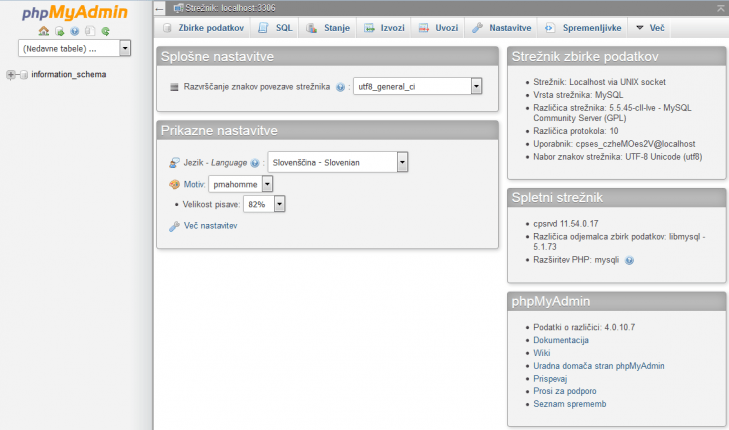Open the Več tab dropdown
Viewport: 729px width, 430px height.
pos(650,28)
